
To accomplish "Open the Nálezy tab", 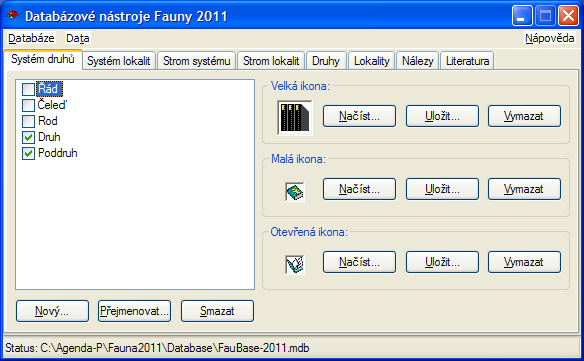I will click(x=418, y=61).
